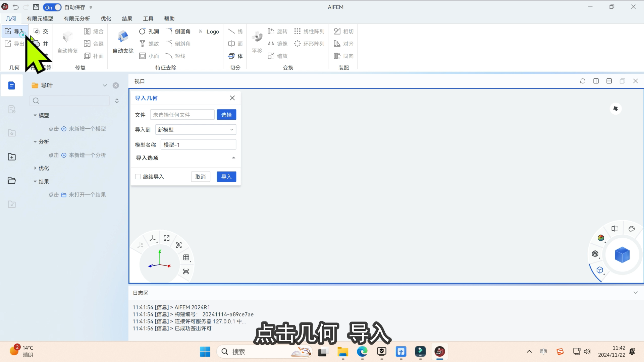Toggle the 自动保存 autosave switch
644x362 pixels.
(x=52, y=7)
